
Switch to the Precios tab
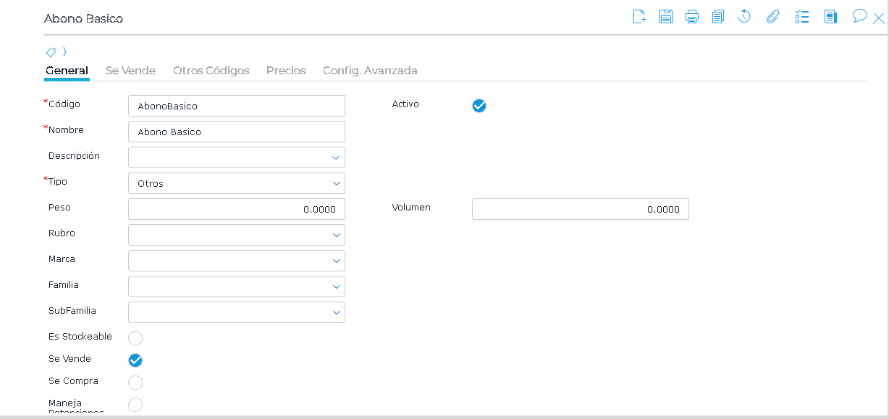point(286,71)
